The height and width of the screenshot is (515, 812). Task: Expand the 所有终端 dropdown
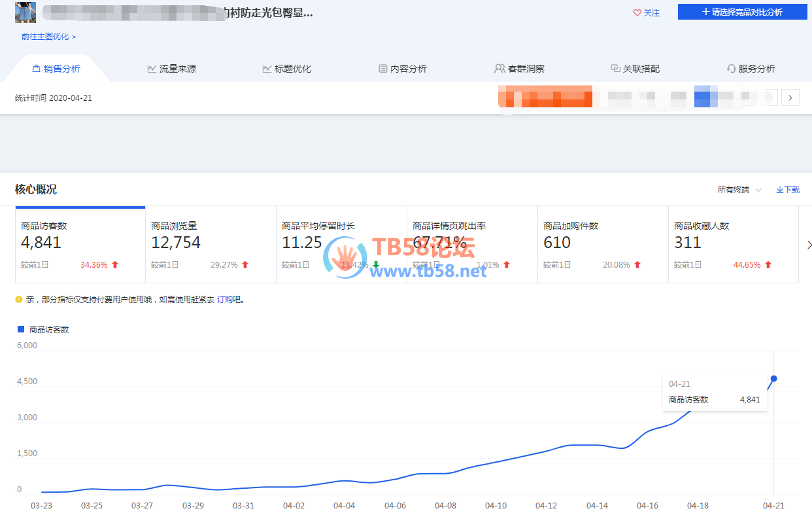tap(739, 190)
